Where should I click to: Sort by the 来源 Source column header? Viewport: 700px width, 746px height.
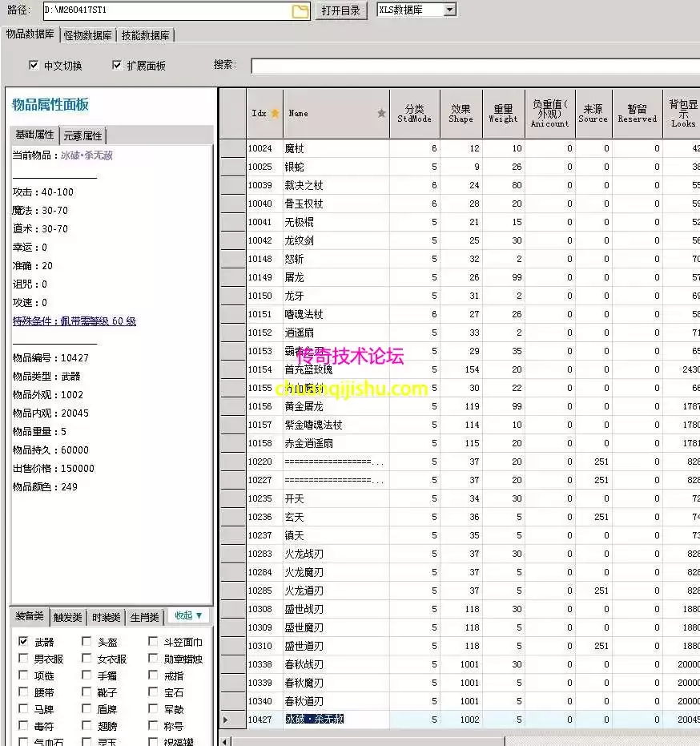[593, 114]
